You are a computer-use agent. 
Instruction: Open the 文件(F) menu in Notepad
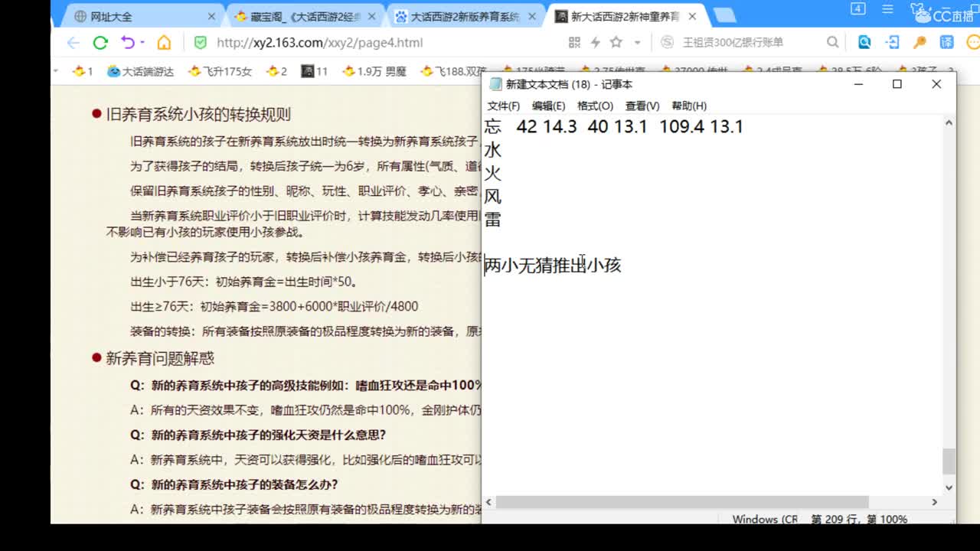(x=504, y=106)
